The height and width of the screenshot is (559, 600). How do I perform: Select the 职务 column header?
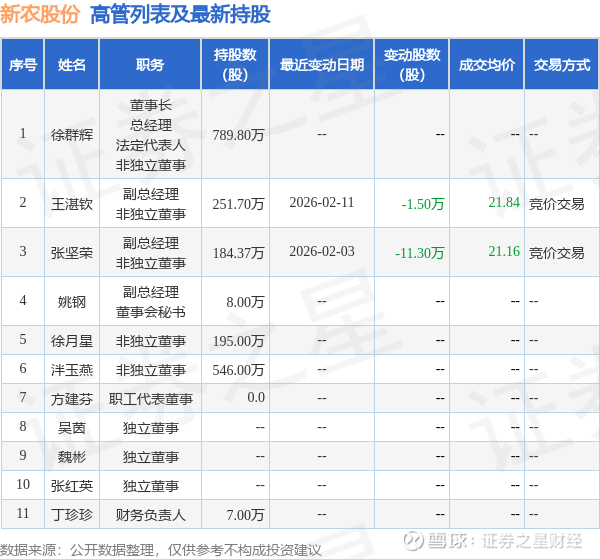(150, 64)
